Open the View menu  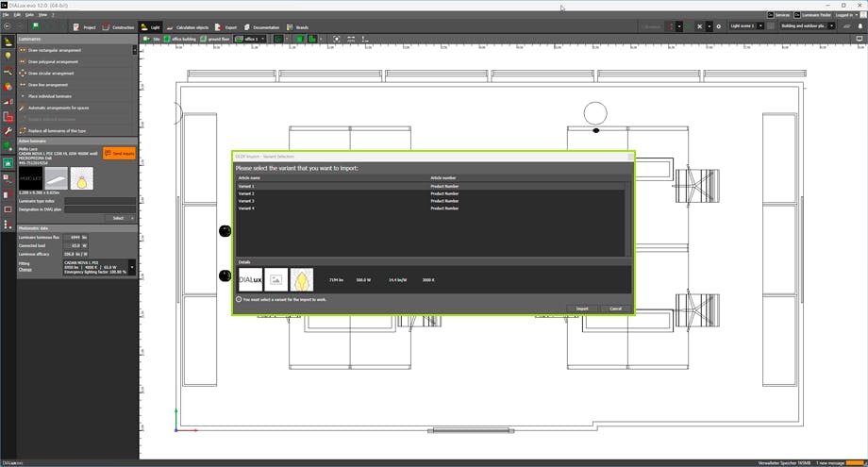(42, 15)
